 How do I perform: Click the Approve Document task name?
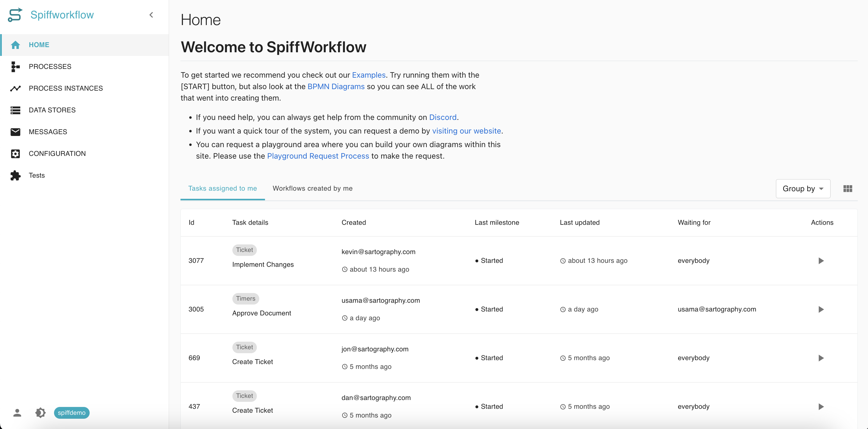pos(261,313)
